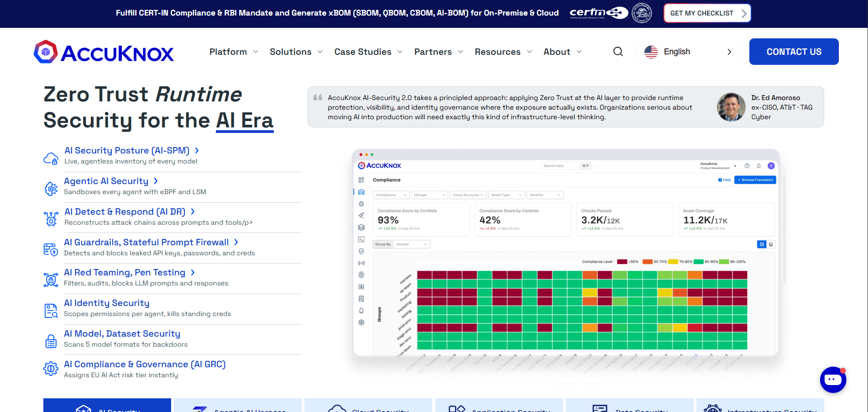
Task: Open the notification bell in dashboard top bar
Action: tap(759, 166)
